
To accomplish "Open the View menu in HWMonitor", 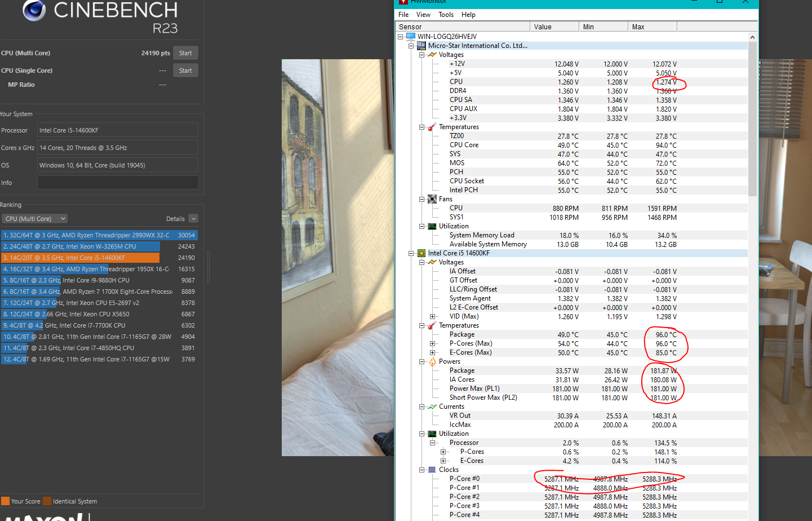I will point(423,15).
